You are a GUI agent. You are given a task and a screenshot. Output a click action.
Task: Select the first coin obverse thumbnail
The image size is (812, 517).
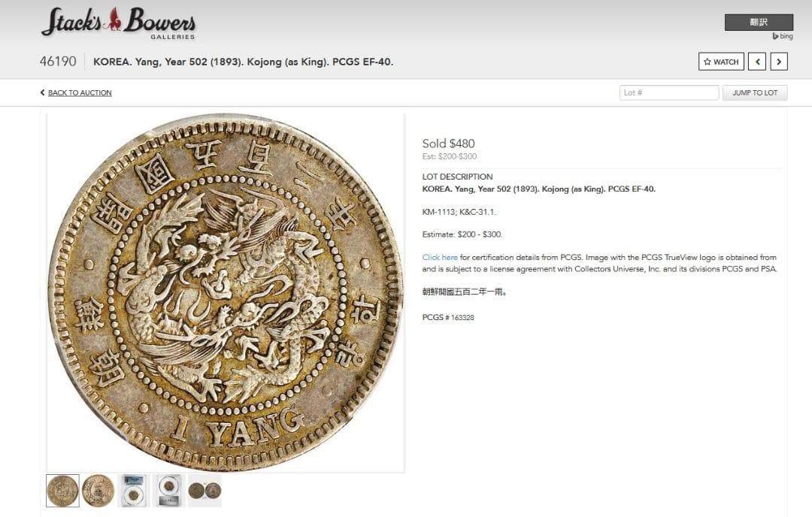(x=62, y=491)
